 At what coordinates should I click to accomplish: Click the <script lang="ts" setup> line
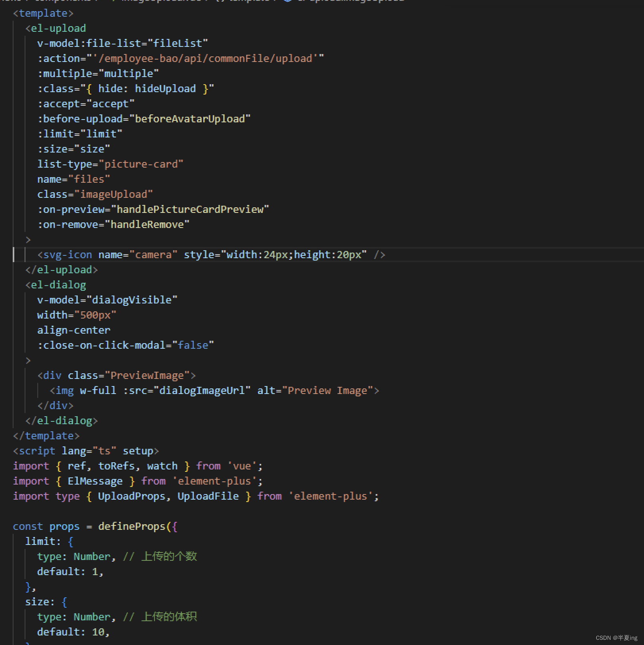pyautogui.click(x=86, y=451)
